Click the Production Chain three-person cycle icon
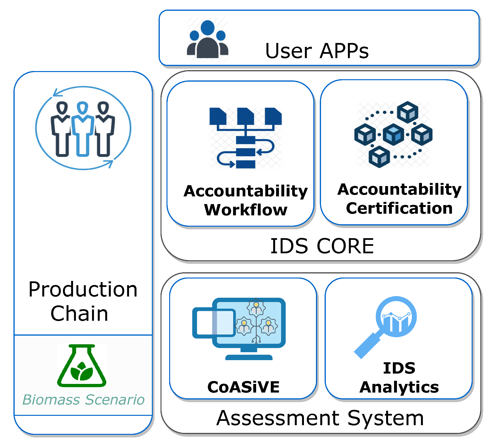Viewport: 494px width, 448px height. click(x=83, y=128)
